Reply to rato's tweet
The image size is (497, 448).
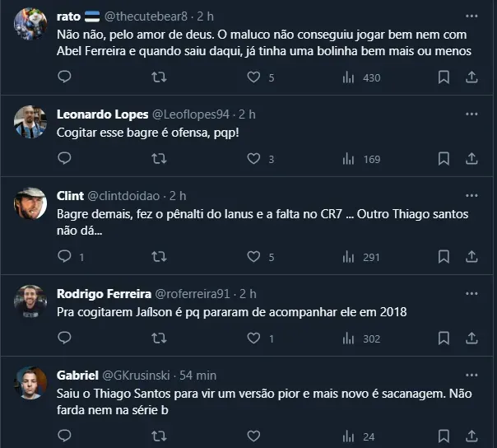pyautogui.click(x=64, y=77)
